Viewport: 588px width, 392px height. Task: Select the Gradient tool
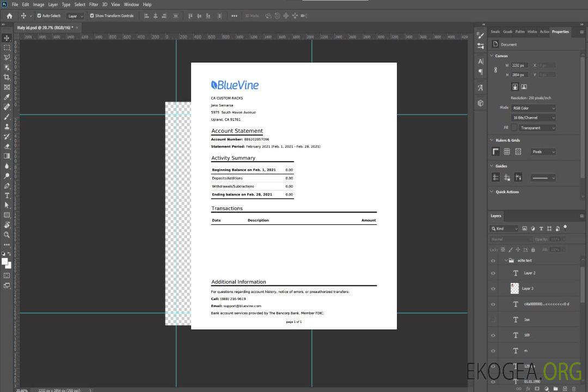7,156
